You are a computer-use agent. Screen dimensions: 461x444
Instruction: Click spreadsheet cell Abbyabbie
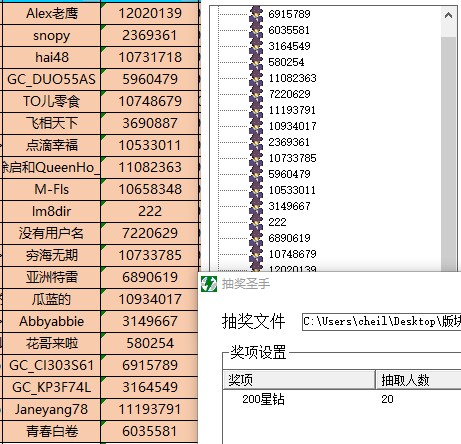pyautogui.click(x=51, y=321)
